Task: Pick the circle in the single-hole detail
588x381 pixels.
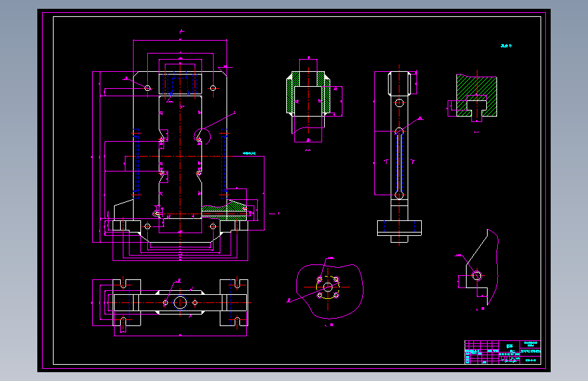Action: pos(477,276)
